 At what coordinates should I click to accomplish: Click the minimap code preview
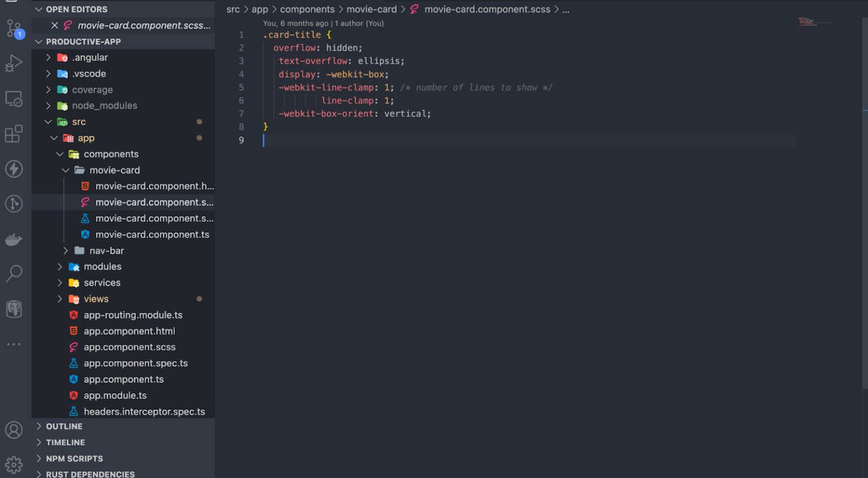(x=814, y=23)
